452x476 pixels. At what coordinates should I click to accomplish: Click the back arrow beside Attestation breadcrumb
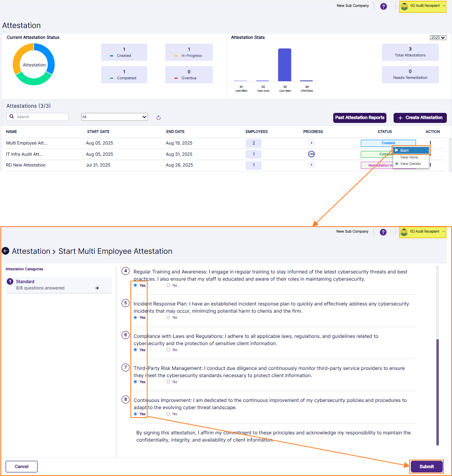point(6,251)
